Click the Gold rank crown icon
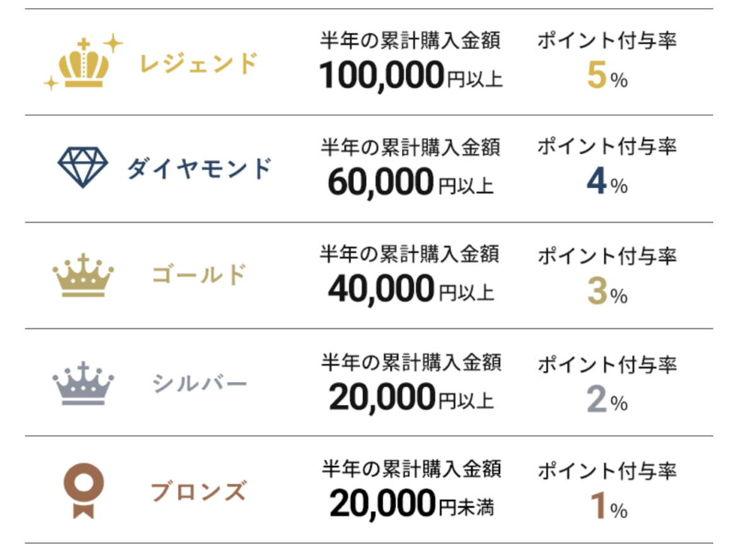756x554 pixels. pyautogui.click(x=83, y=276)
